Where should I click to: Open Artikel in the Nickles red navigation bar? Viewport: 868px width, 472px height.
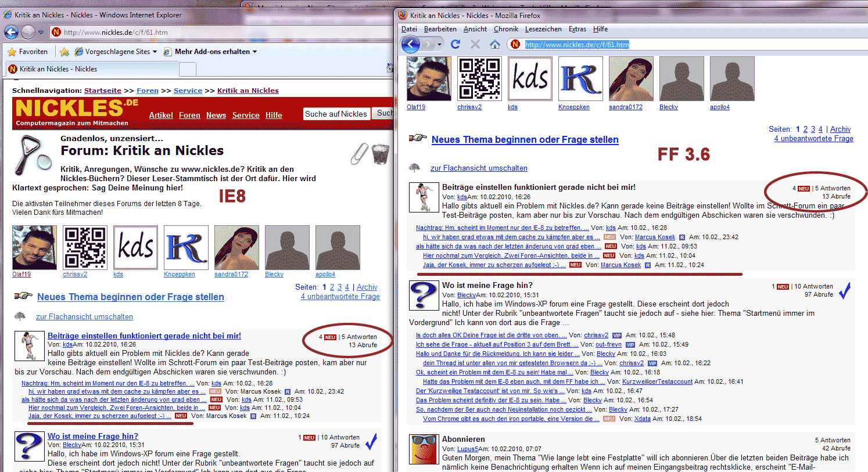click(161, 116)
